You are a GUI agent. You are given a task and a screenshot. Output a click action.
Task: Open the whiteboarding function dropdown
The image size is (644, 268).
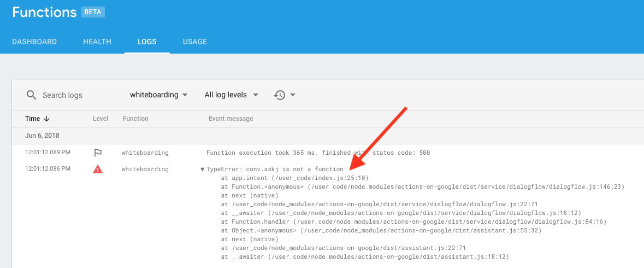tap(158, 95)
